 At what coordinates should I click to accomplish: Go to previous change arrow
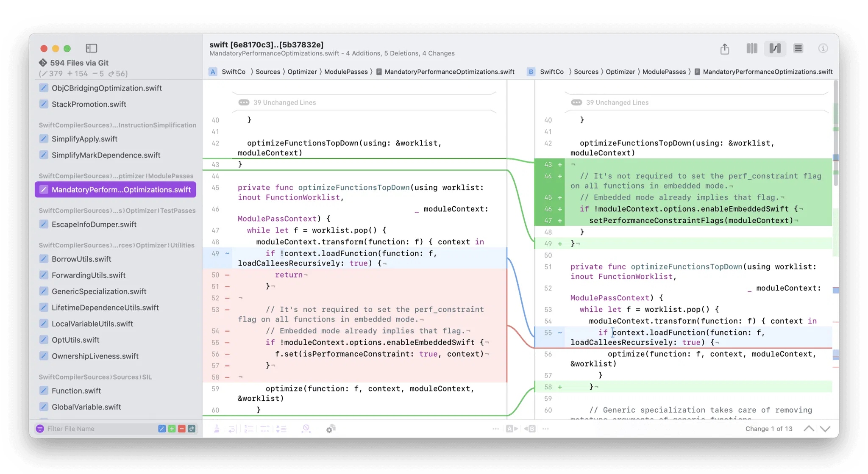(x=809, y=429)
